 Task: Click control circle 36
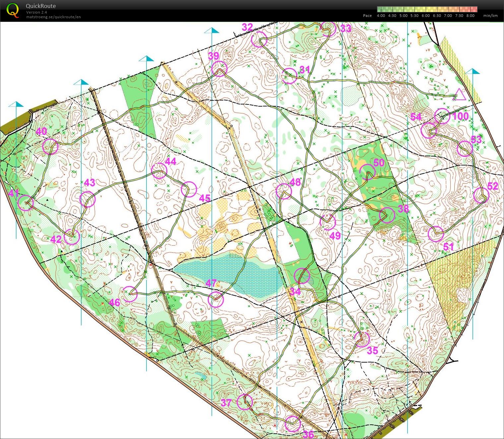(x=293, y=423)
